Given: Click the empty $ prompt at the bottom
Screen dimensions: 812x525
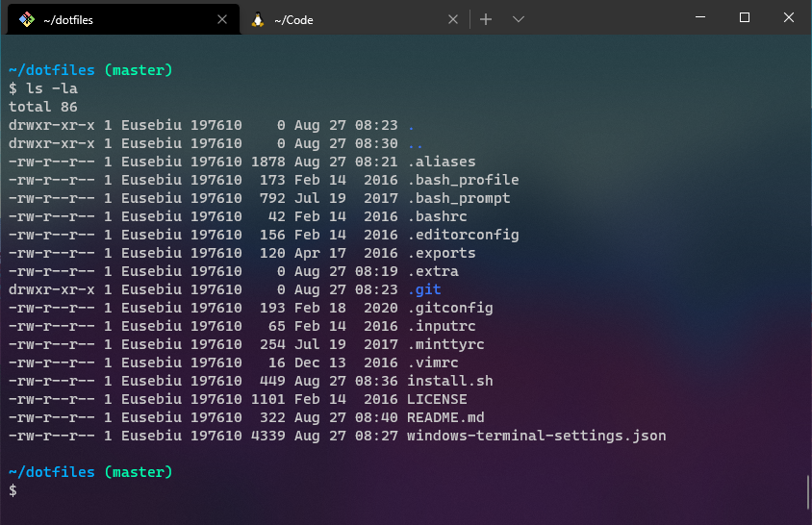Looking at the screenshot, I should point(13,490).
